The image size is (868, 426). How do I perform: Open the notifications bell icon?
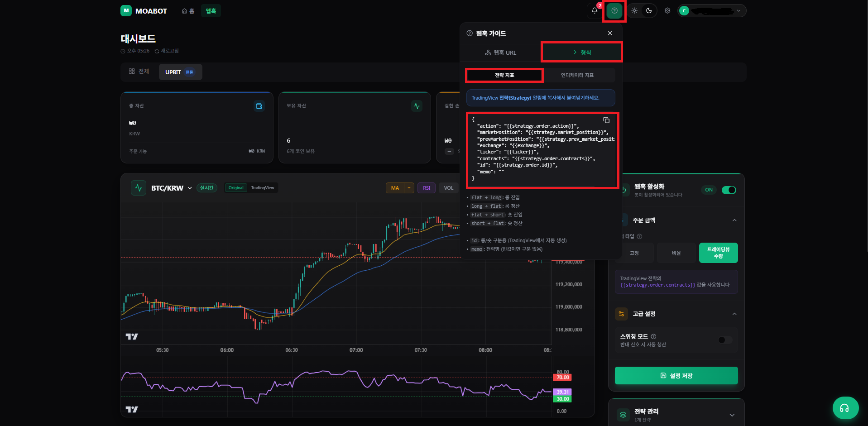point(595,10)
